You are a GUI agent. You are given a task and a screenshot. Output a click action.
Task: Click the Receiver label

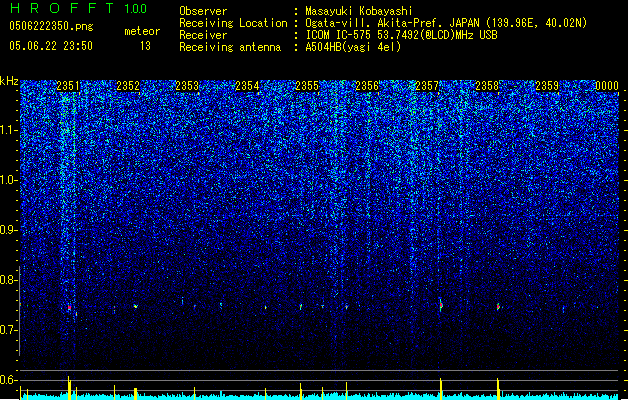coord(203,35)
